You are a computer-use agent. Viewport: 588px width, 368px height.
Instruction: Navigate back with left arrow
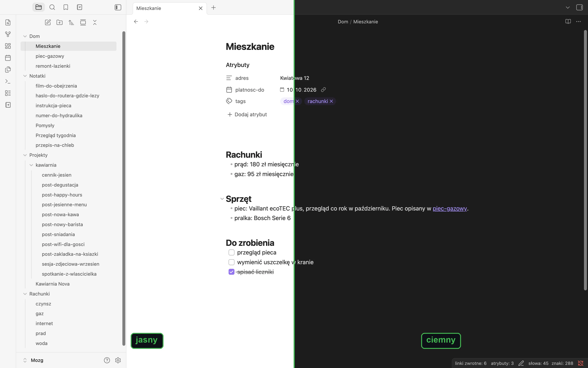136,21
